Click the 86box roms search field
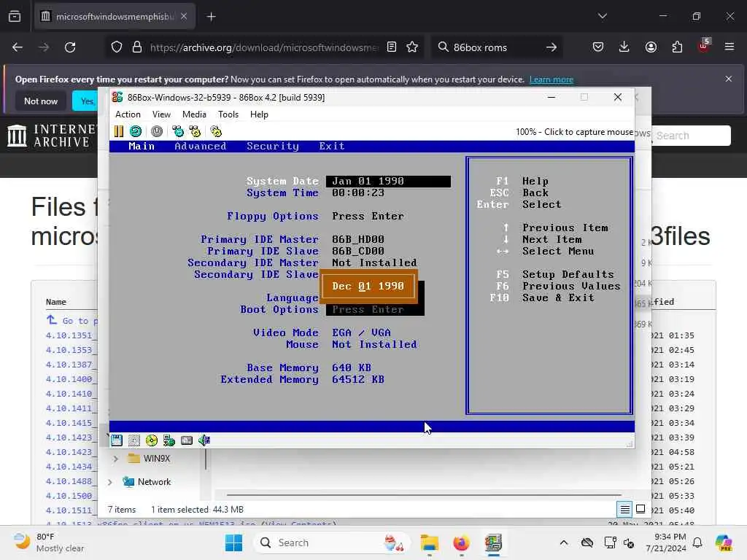This screenshot has height=560, width=747. pyautogui.click(x=495, y=47)
